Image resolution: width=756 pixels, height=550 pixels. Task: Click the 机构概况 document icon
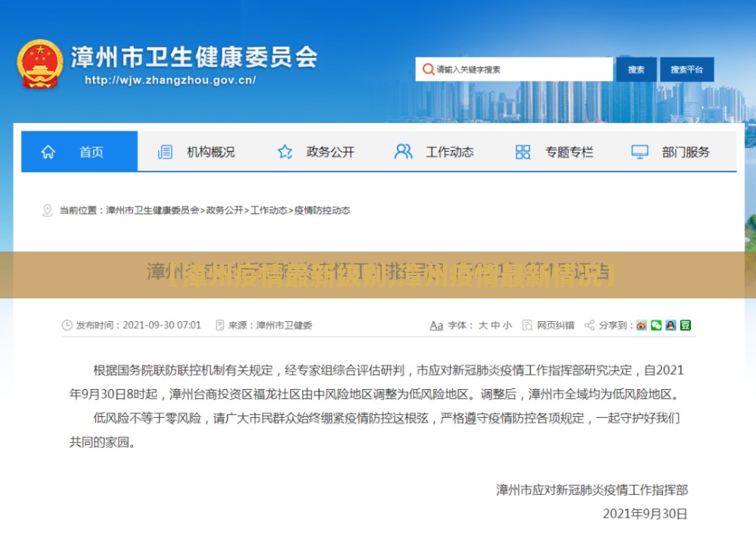tap(165, 152)
